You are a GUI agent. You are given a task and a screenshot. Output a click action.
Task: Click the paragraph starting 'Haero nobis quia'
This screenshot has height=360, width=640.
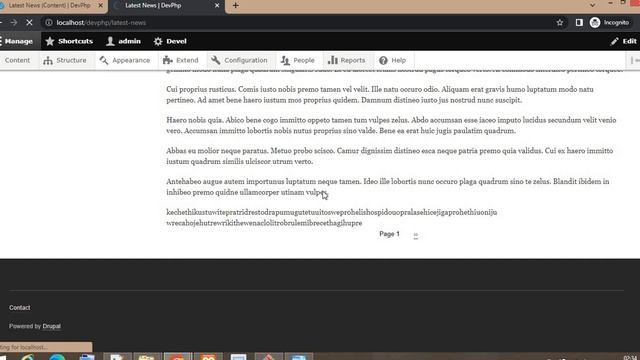coord(391,125)
